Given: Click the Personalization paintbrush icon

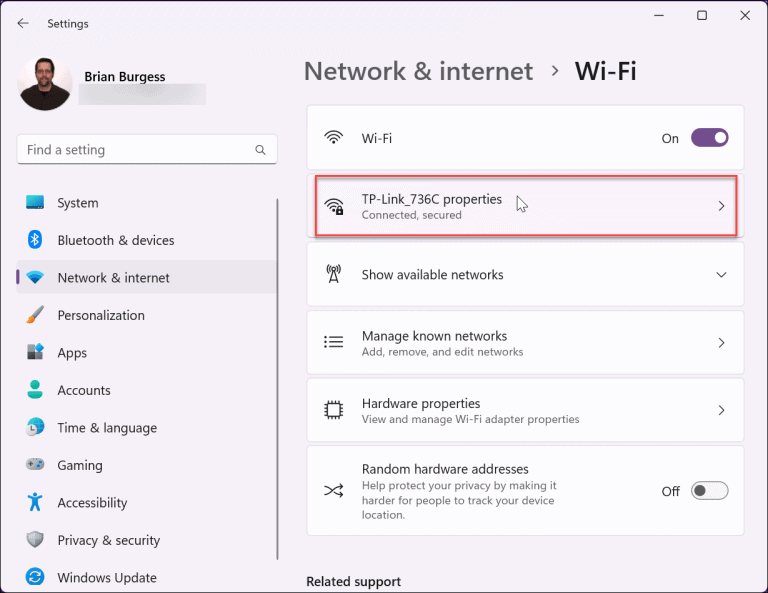Looking at the screenshot, I should [x=35, y=315].
